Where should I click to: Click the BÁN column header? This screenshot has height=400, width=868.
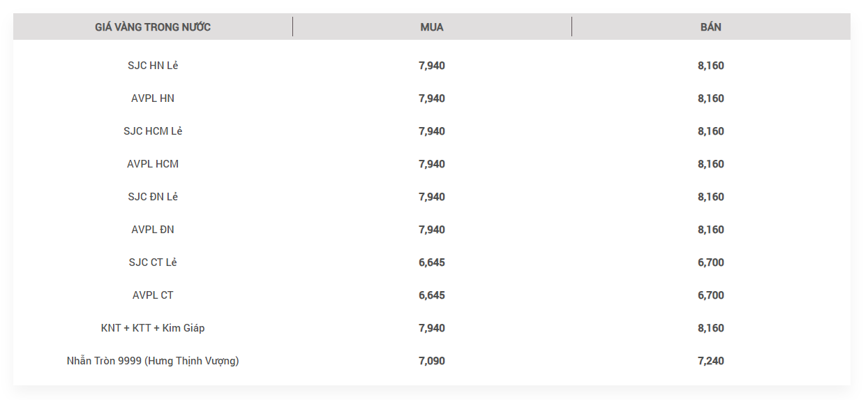(x=711, y=27)
